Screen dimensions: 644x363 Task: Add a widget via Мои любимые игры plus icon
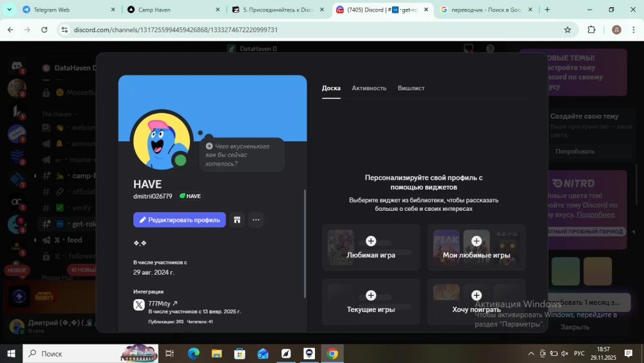pyautogui.click(x=477, y=241)
